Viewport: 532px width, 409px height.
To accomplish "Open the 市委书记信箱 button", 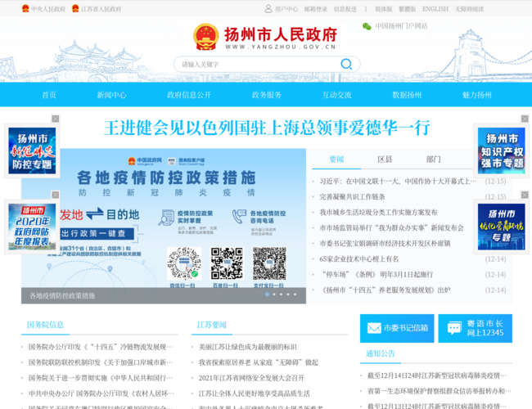I will (397, 328).
